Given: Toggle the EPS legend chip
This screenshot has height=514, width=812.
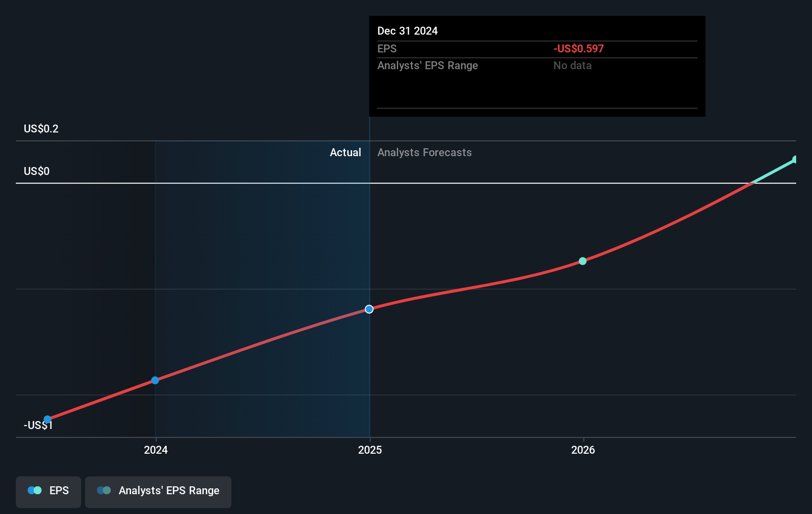Looking at the screenshot, I should tap(48, 491).
